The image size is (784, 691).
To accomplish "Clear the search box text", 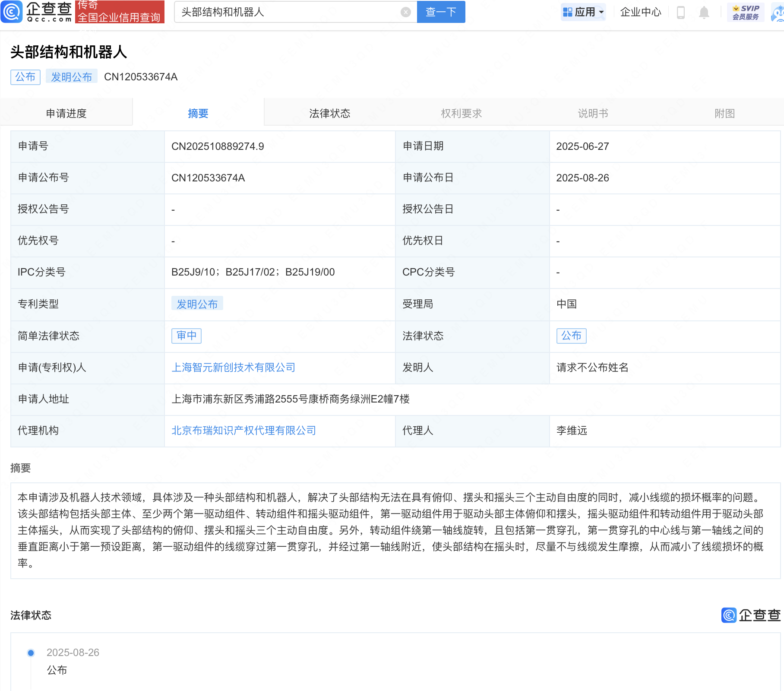I will tap(405, 12).
